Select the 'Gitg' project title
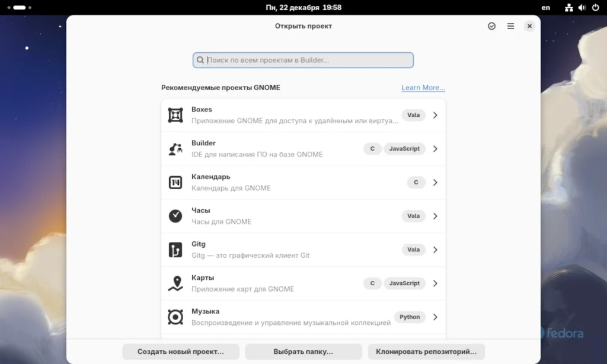 (x=198, y=244)
